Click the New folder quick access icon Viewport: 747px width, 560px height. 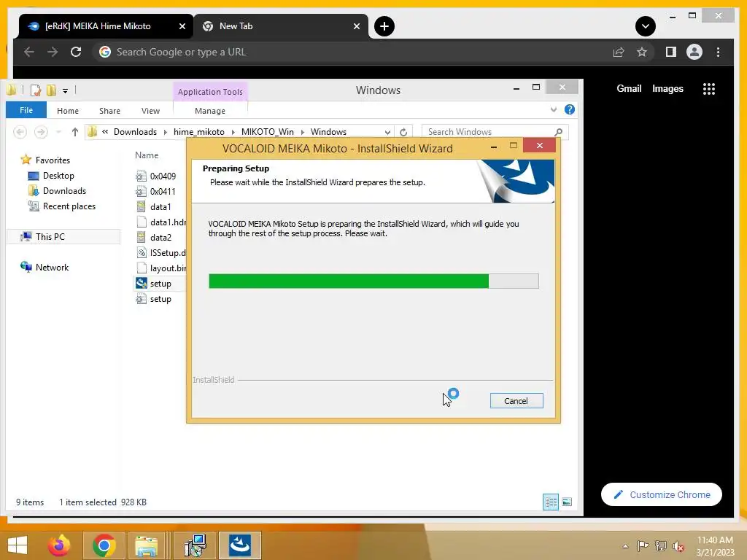[x=51, y=90]
